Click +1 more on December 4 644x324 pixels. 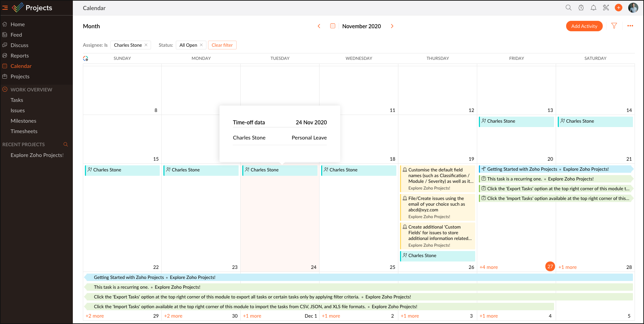click(x=489, y=316)
